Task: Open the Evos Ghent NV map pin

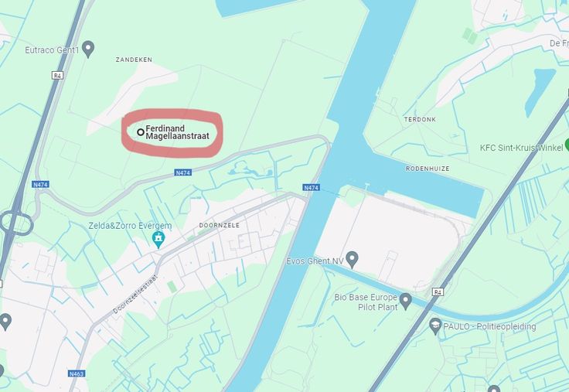Action: pos(352,260)
